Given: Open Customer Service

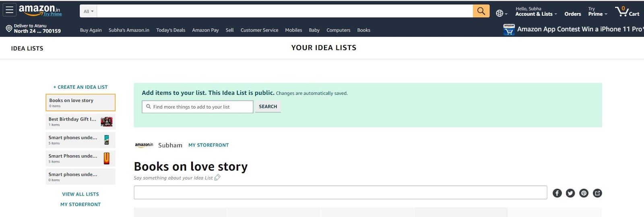Looking at the screenshot, I should pyautogui.click(x=259, y=30).
